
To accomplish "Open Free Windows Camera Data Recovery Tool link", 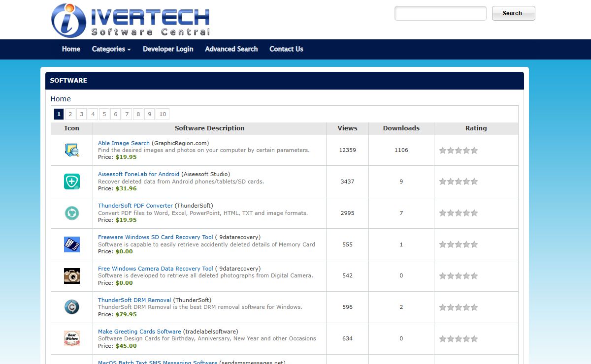I will [156, 269].
